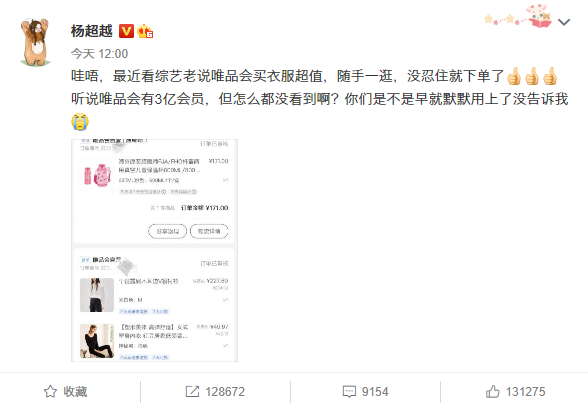Open reposts via the 128672 count
The image size is (588, 408).
pyautogui.click(x=225, y=392)
